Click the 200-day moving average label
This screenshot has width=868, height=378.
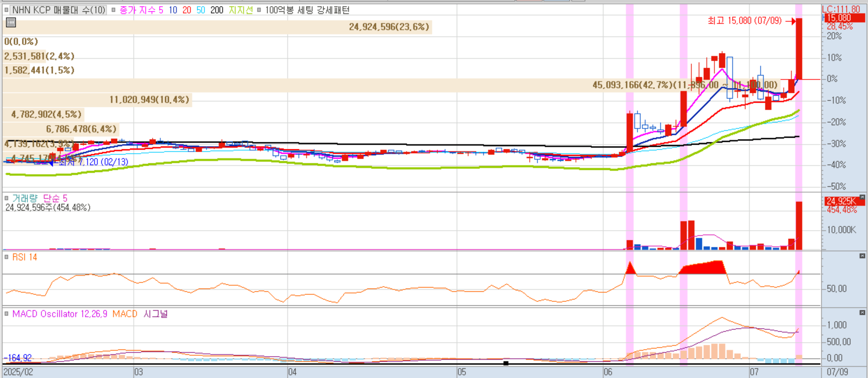coord(217,10)
